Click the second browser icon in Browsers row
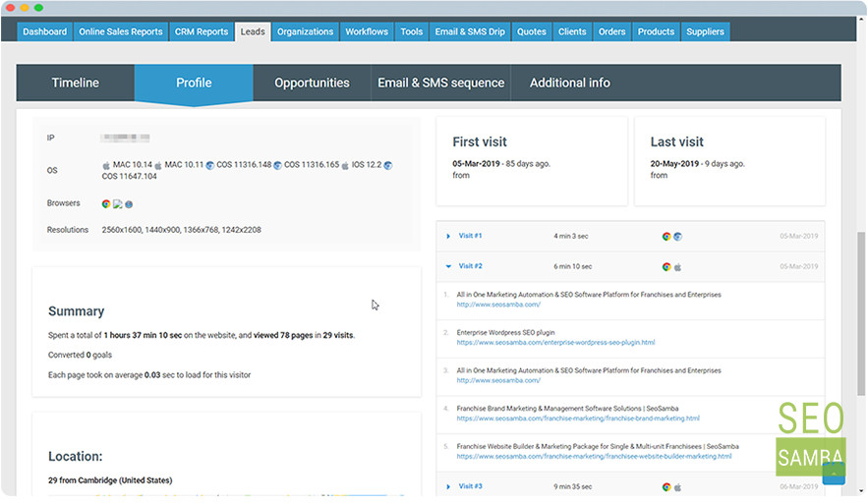This screenshot has width=868, height=503. (117, 204)
